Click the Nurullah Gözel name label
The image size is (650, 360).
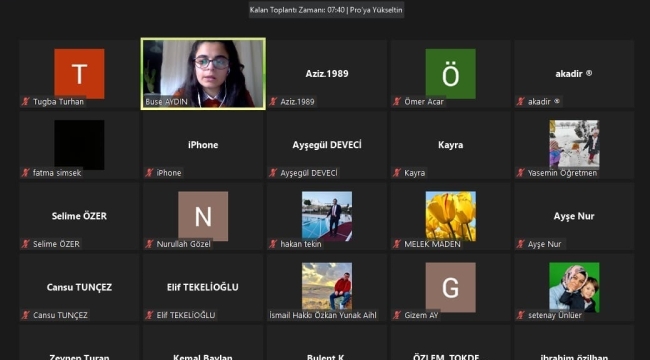pos(183,244)
